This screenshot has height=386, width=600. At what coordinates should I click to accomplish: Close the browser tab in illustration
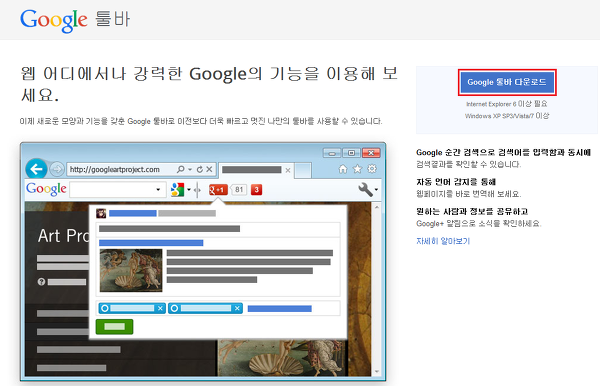tap(288, 170)
